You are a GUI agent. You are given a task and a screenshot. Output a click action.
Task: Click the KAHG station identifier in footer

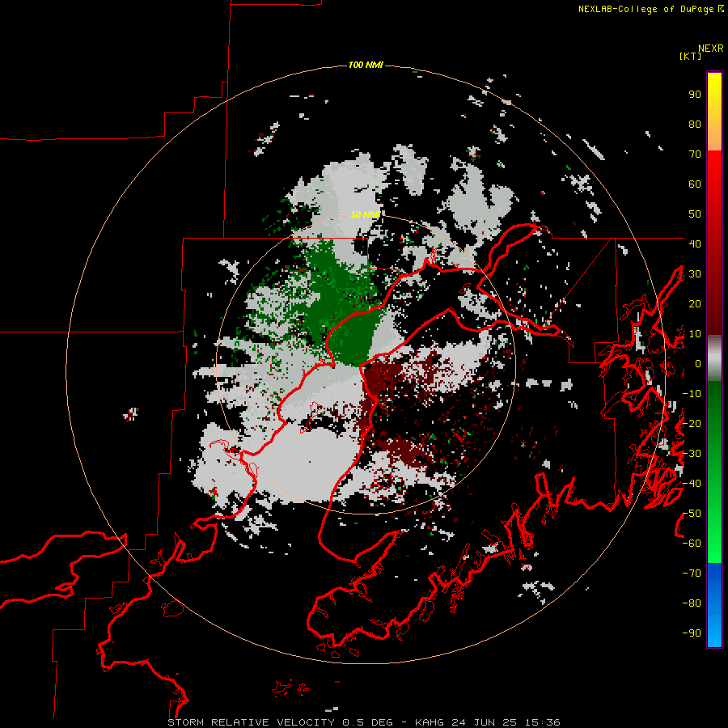click(430, 722)
